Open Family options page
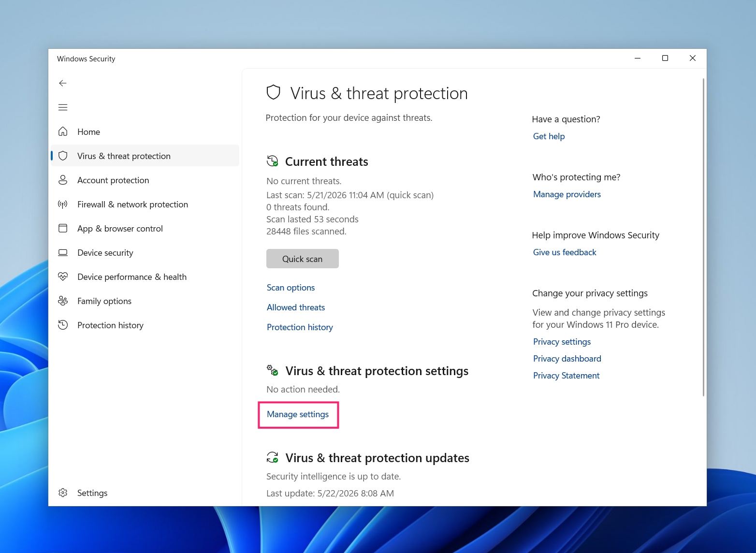Image resolution: width=756 pixels, height=553 pixels. 145,301
